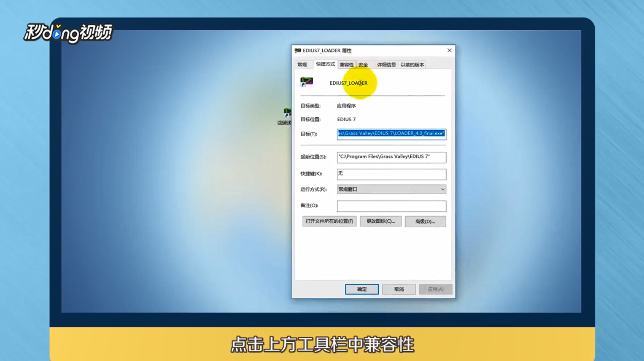Image resolution: width=644 pixels, height=361 pixels.
Task: Click the 应用程序 target type text
Action: pos(346,106)
